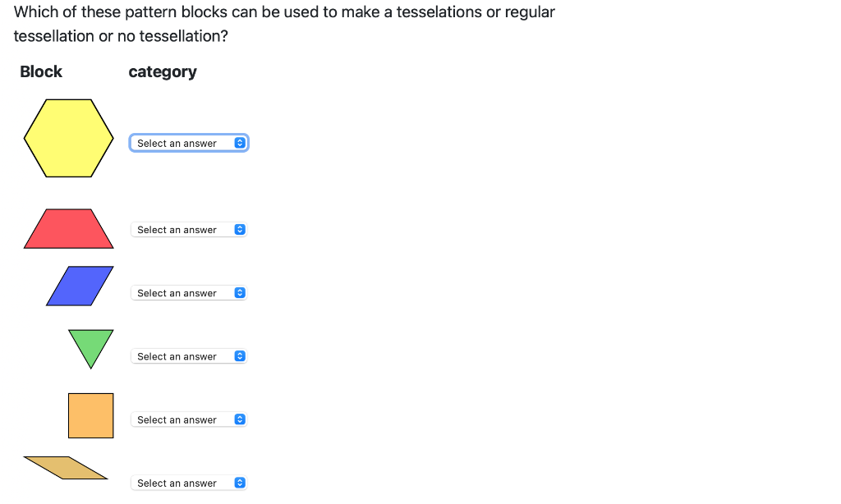Click the yellow hexagon pattern block
Viewport: 841px width, 504px height.
tap(68, 137)
